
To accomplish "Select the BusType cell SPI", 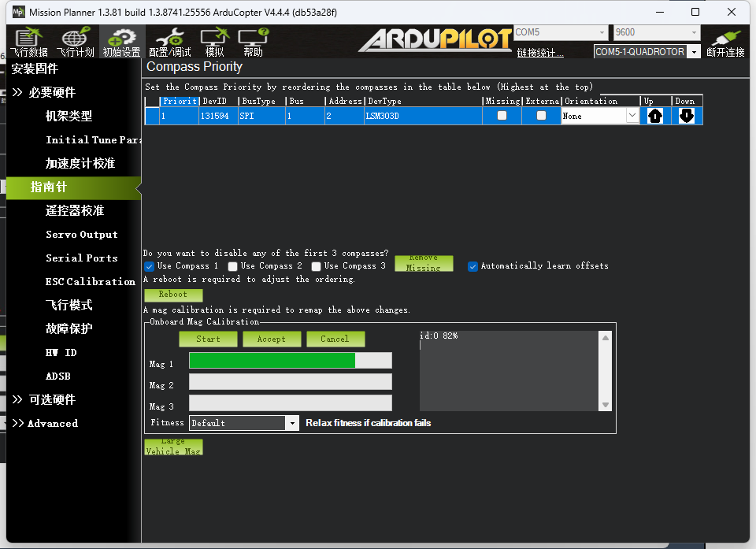I will pyautogui.click(x=261, y=116).
